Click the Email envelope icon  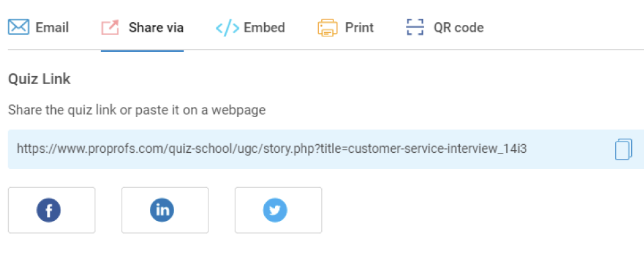tap(18, 28)
